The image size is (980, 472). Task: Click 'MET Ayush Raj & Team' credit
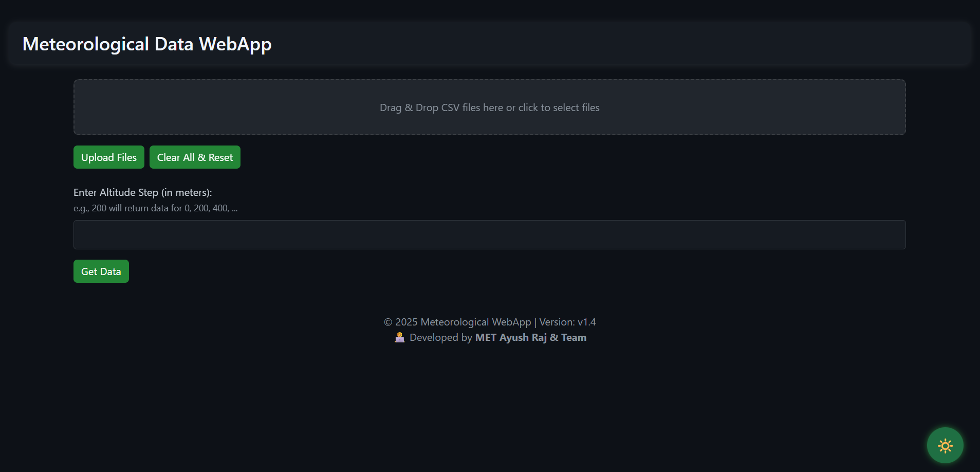530,338
